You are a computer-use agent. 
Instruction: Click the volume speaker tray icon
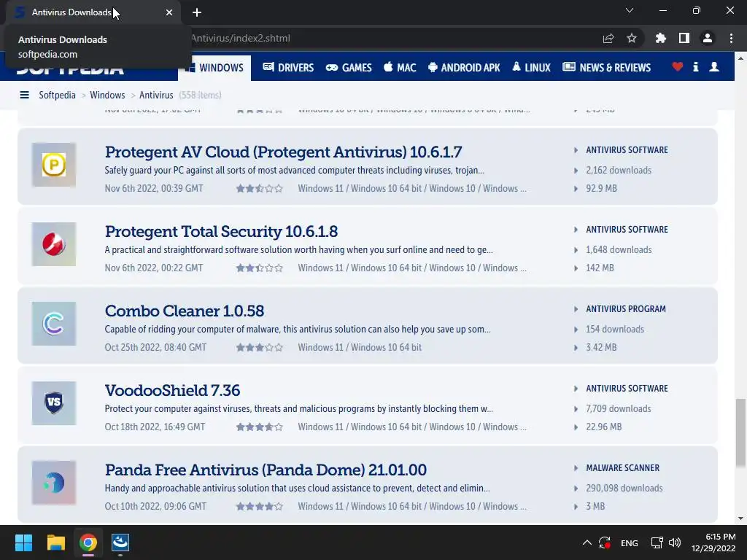tap(675, 542)
